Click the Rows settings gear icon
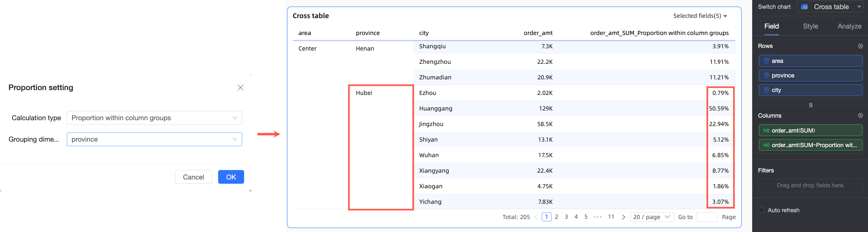868x232 pixels. point(860,46)
